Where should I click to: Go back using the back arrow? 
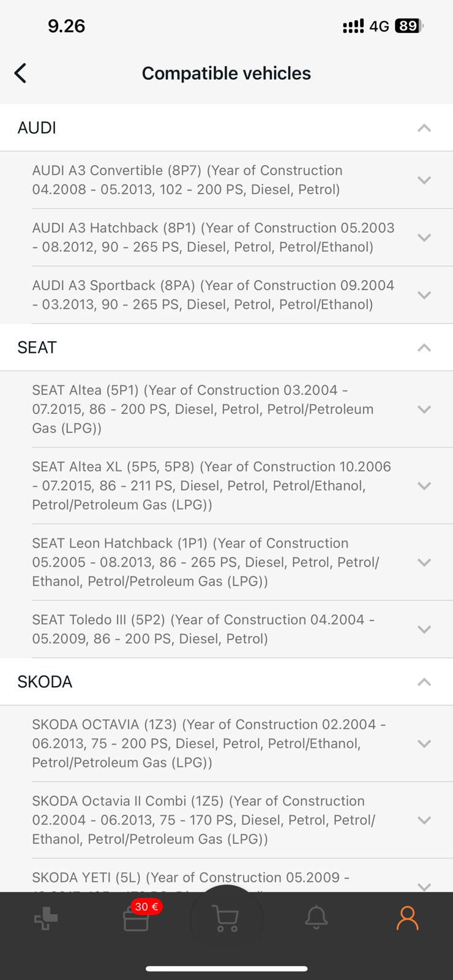click(21, 73)
